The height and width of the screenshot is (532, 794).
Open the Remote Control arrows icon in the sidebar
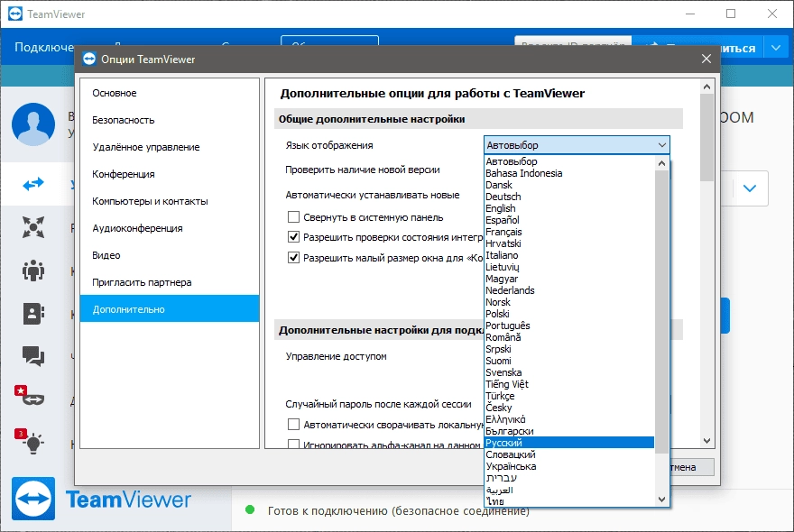[x=33, y=184]
